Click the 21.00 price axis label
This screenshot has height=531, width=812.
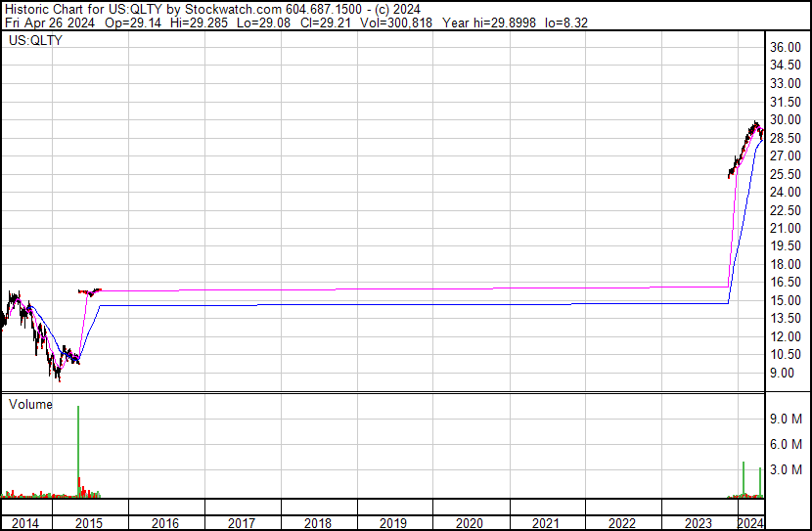click(x=787, y=228)
